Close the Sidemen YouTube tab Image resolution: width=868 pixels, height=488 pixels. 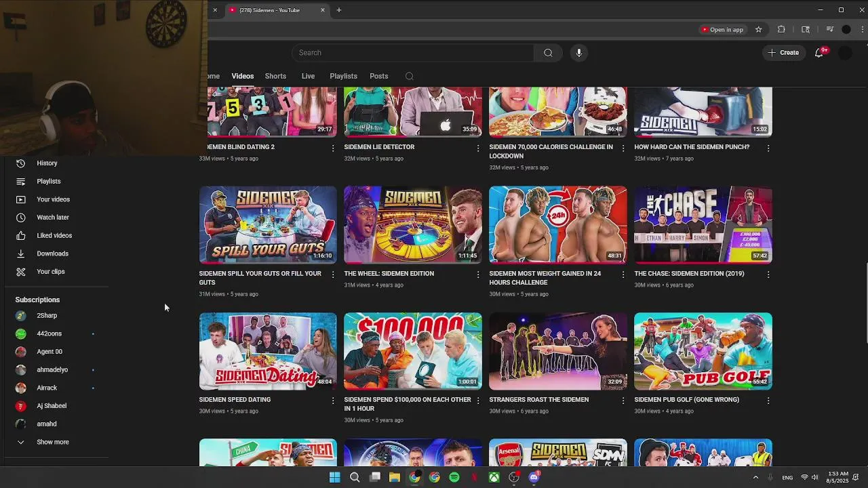(x=323, y=10)
